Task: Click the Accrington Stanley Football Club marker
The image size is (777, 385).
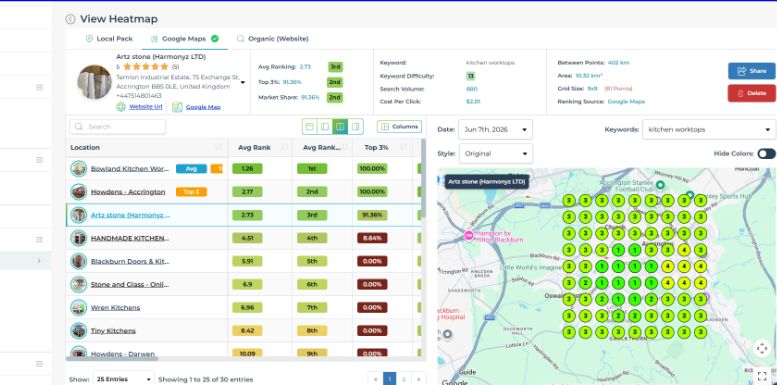Action: pos(660,185)
